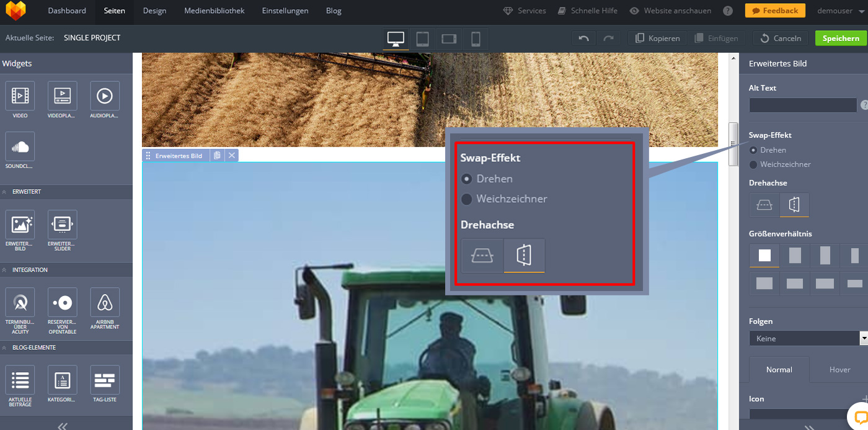868x430 pixels.
Task: Select the Video widget icon
Action: coord(20,96)
